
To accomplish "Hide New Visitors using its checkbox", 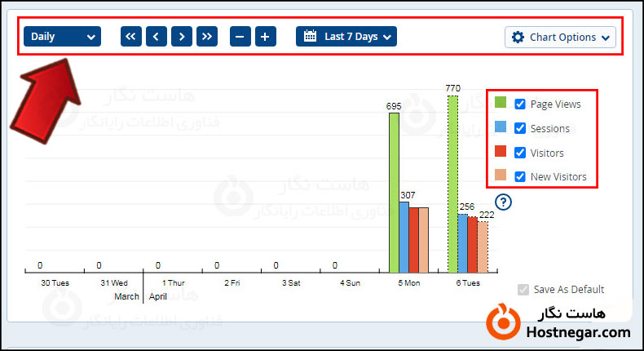I will click(x=519, y=176).
